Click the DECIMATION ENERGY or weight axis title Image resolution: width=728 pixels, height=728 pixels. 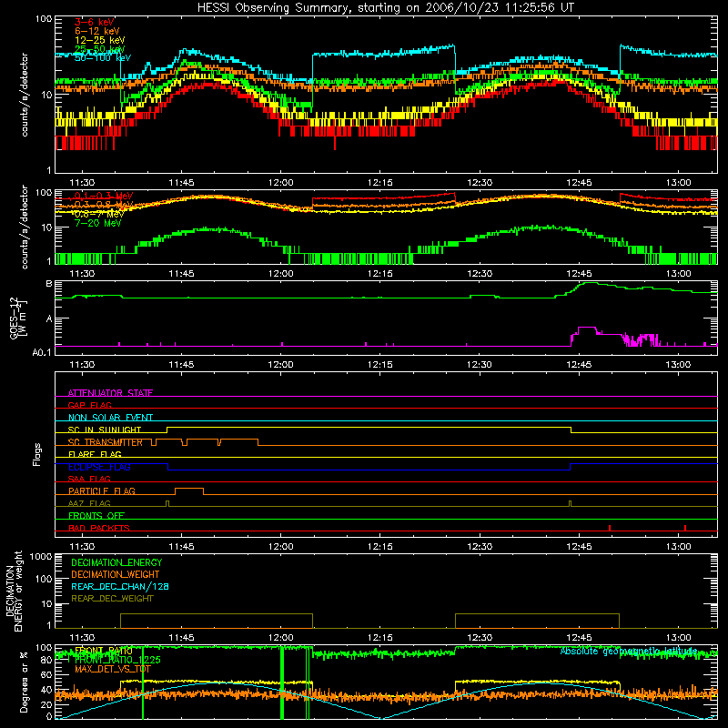(14, 591)
